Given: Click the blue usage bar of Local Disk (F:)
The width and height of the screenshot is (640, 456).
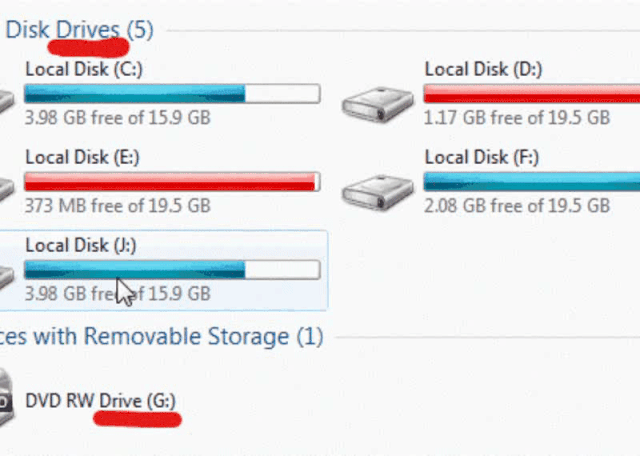Looking at the screenshot, I should pos(532,182).
